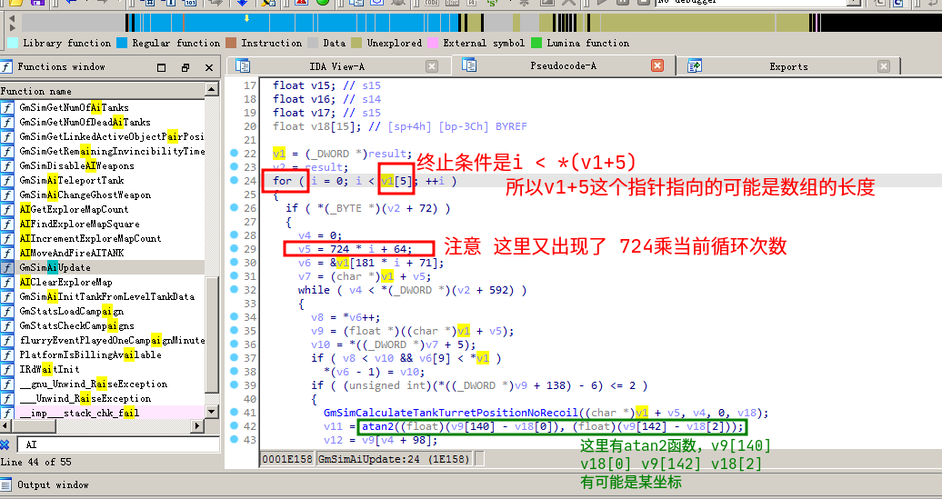Click the Exports tab icon
The width and height of the screenshot is (942, 499).
pyautogui.click(x=695, y=66)
